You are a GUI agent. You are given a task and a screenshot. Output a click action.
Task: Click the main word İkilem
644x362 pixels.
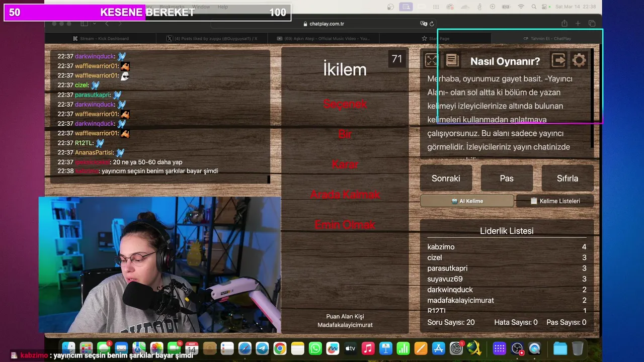(345, 69)
